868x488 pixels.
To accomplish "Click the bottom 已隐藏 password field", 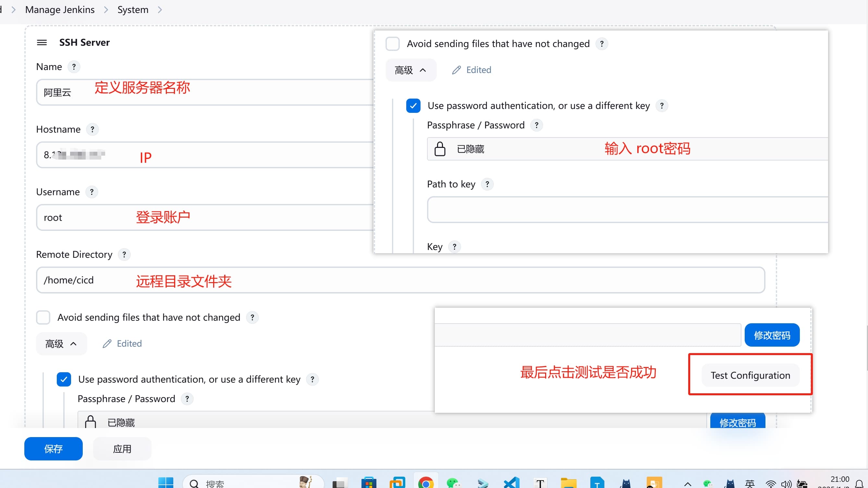I will [392, 420].
